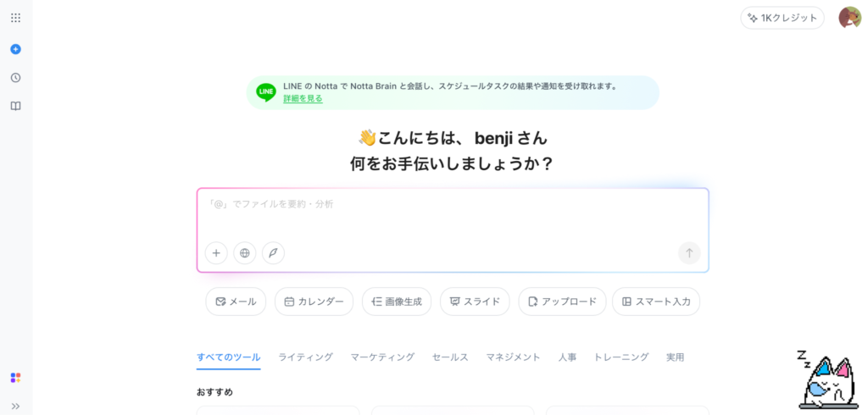Open the apps grid menu icon
Image resolution: width=868 pixels, height=415 pixels.
pos(15,18)
